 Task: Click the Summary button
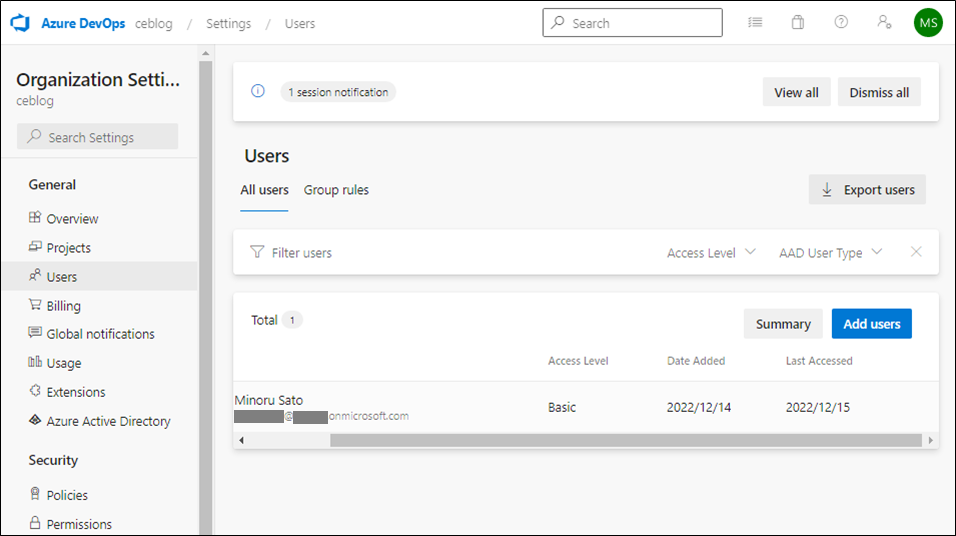(783, 324)
